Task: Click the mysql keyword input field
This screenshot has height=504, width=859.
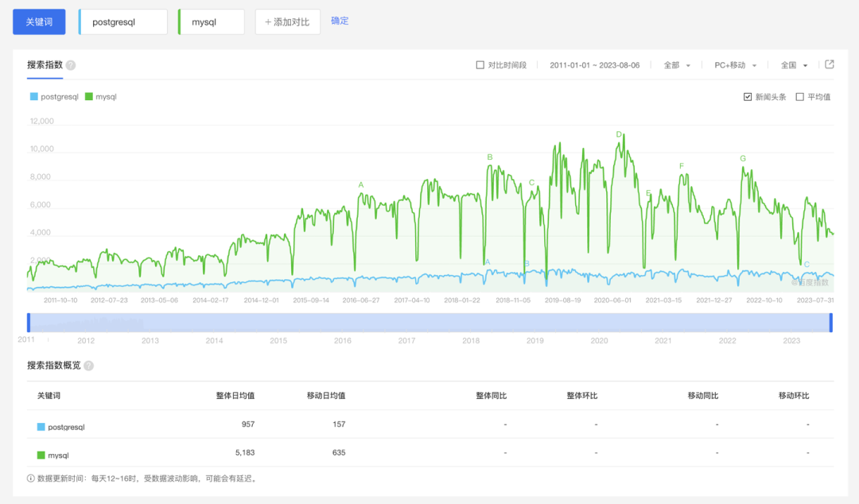Action: pyautogui.click(x=212, y=22)
